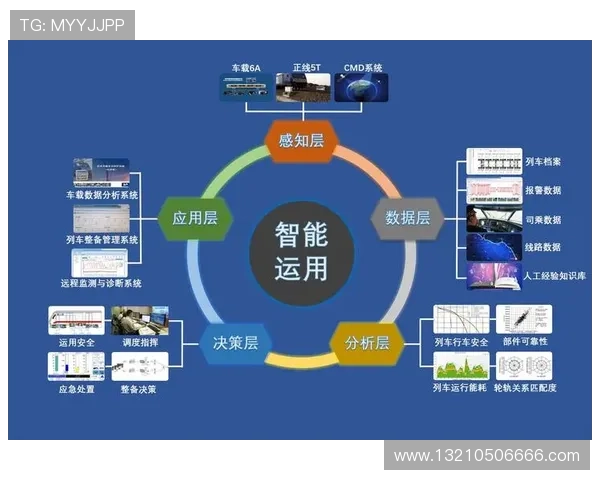Click the 部件可靠性 caption

[x=525, y=341]
